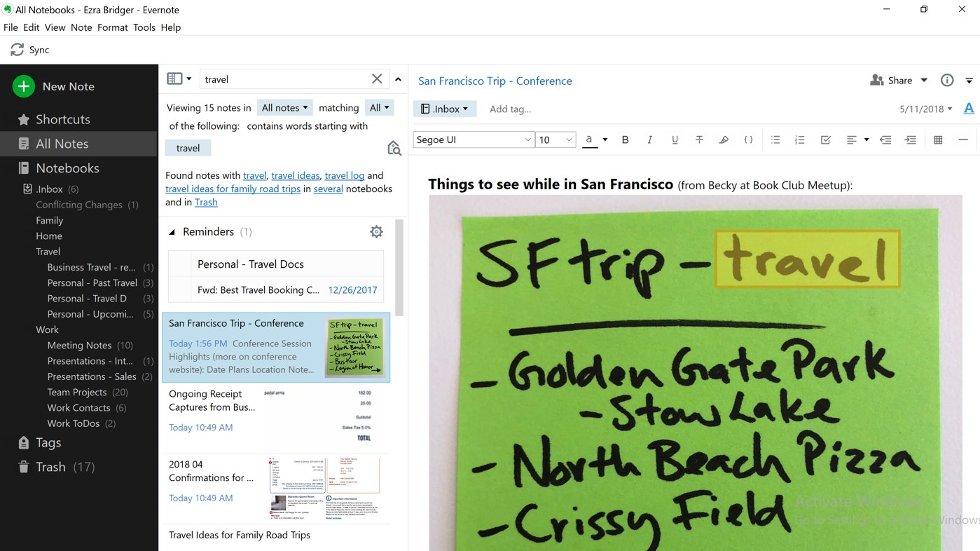This screenshot has height=551, width=980.
Task: Open the .Inbox notebook dropdown for note
Action: point(445,109)
